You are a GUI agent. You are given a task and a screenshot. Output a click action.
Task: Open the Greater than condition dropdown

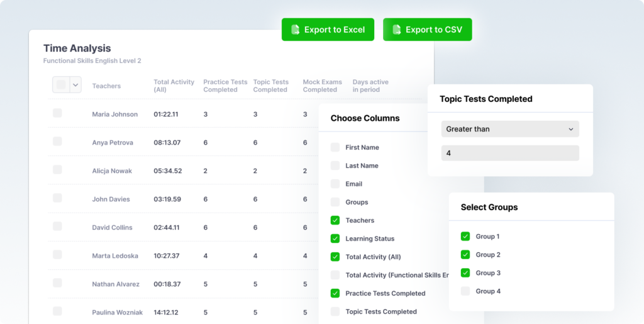click(509, 129)
